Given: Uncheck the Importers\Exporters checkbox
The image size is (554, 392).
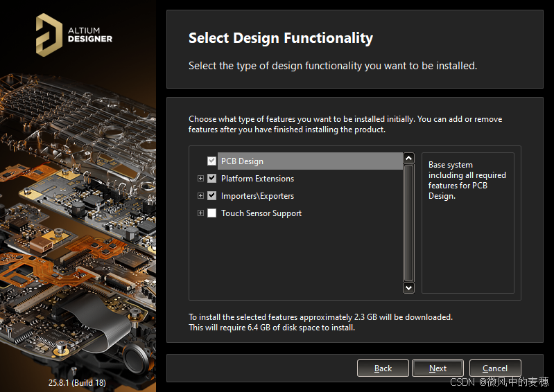Looking at the screenshot, I should pyautogui.click(x=211, y=195).
